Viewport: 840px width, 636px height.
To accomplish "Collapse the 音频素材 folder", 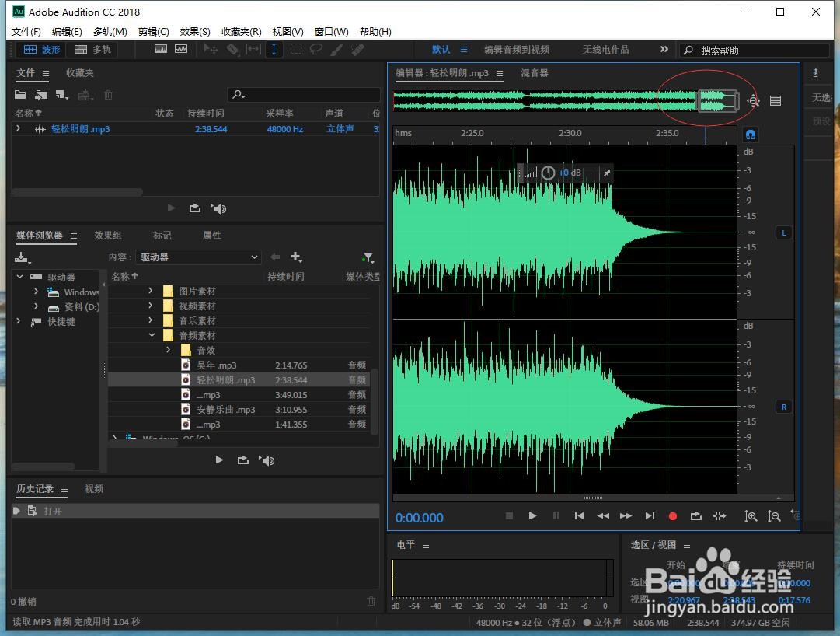I will coord(152,335).
